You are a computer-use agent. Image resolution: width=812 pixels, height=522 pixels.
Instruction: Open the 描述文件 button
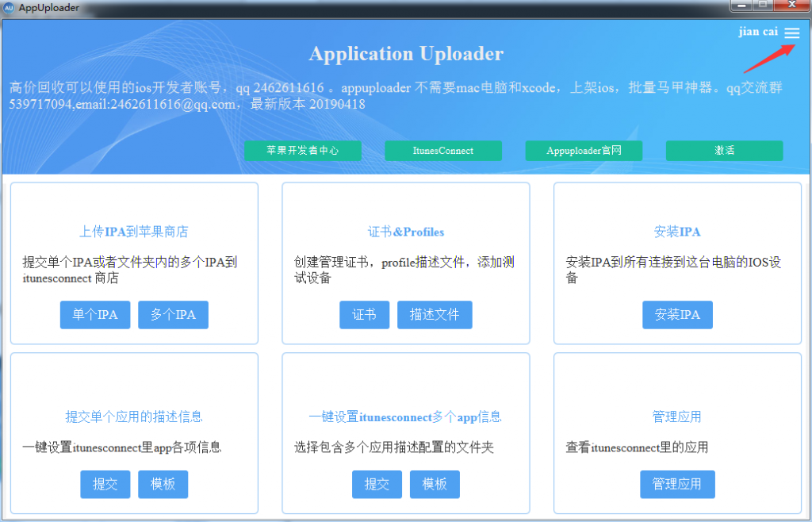point(435,314)
